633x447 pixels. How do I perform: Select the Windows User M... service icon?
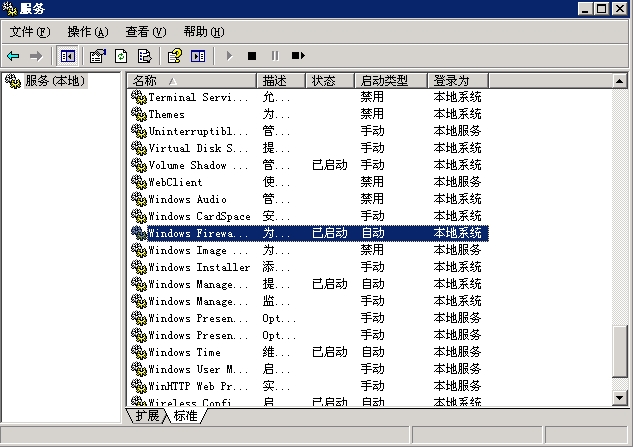[x=138, y=369]
